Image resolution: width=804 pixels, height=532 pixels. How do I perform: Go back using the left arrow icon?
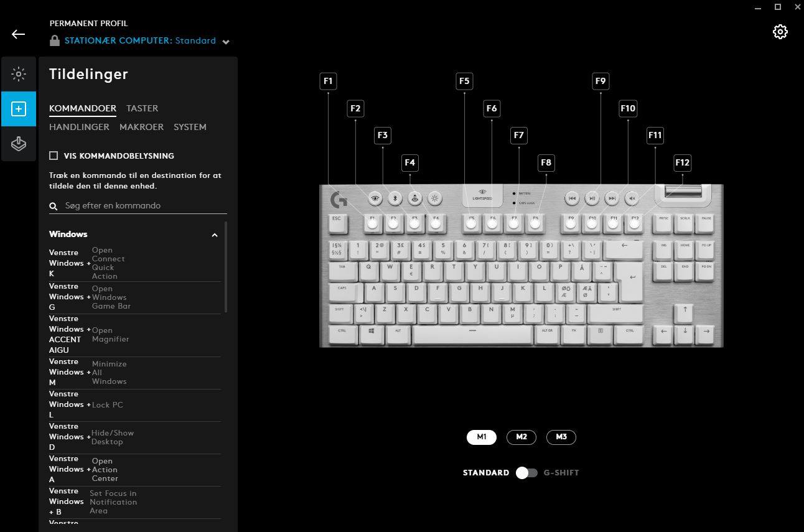(x=19, y=34)
